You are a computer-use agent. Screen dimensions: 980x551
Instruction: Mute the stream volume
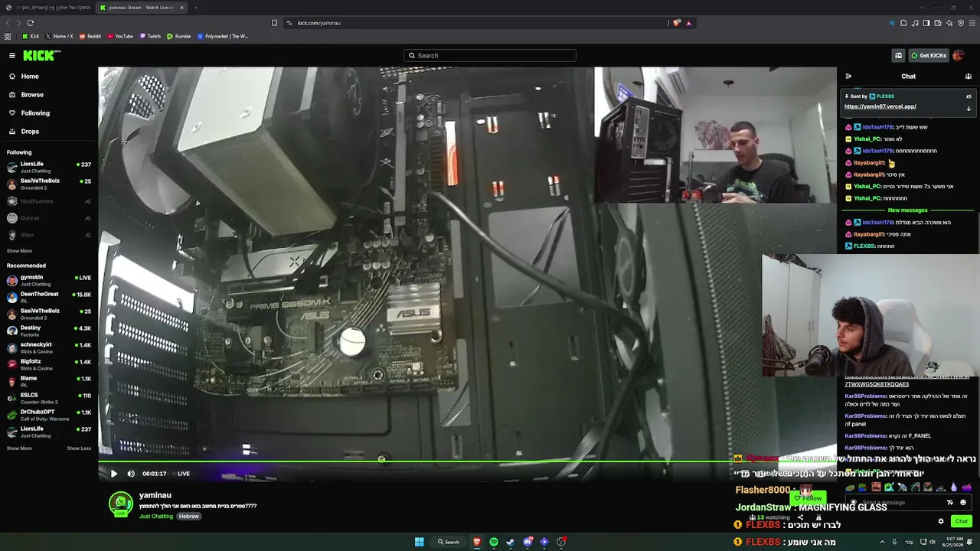(131, 474)
